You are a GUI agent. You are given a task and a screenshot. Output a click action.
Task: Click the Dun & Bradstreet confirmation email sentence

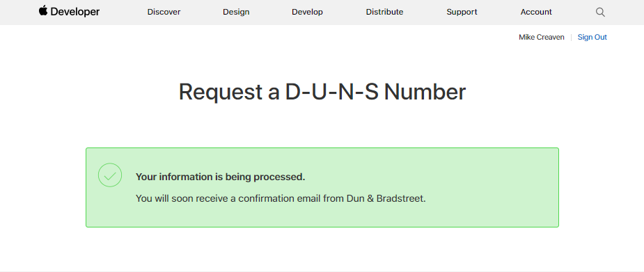point(281,199)
